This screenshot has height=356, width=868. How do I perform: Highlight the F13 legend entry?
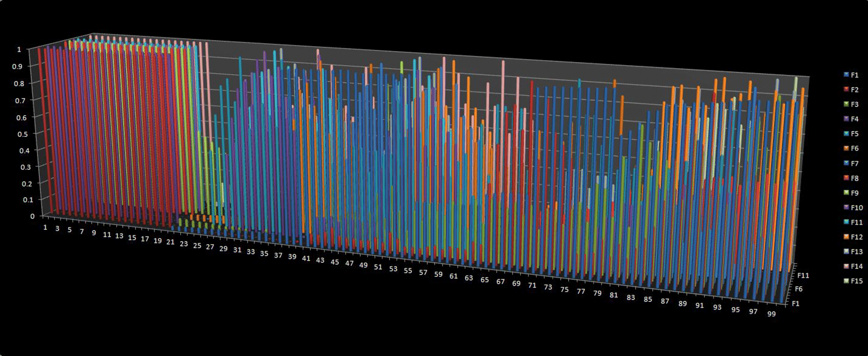tap(853, 252)
